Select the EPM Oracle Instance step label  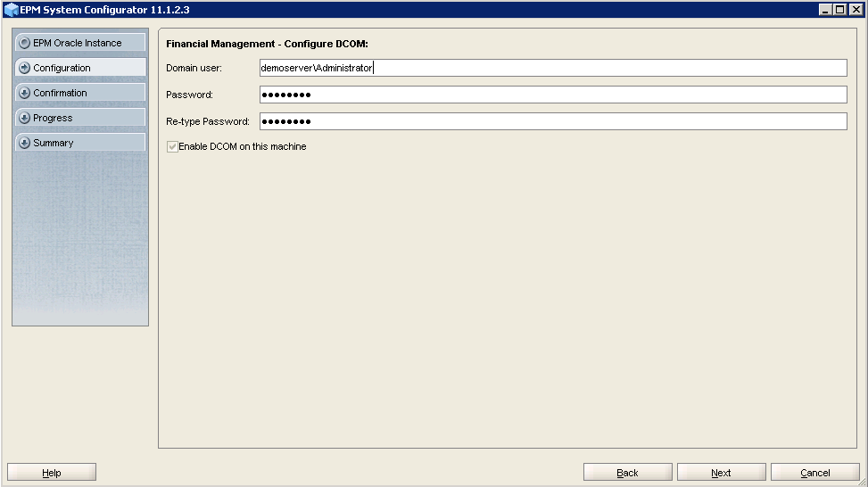pyautogui.click(x=77, y=43)
